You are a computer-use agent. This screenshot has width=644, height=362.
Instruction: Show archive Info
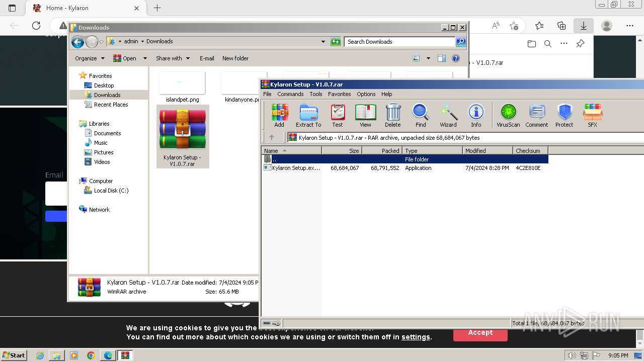(x=476, y=116)
